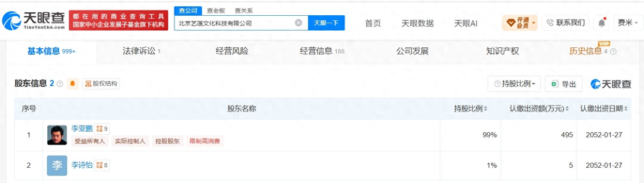
Task: Sort by 认缴出资额(万元) column arrows
Action: point(567,109)
